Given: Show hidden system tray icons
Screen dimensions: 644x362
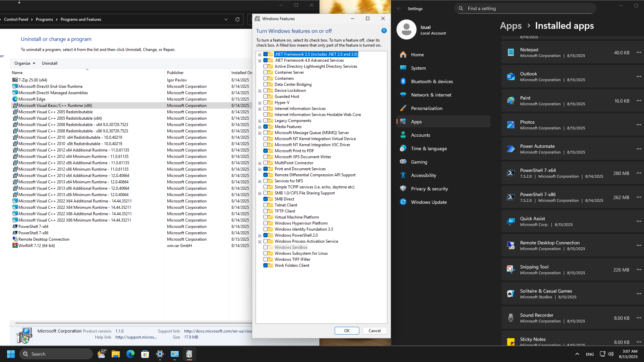Looking at the screenshot, I should coord(577,354).
